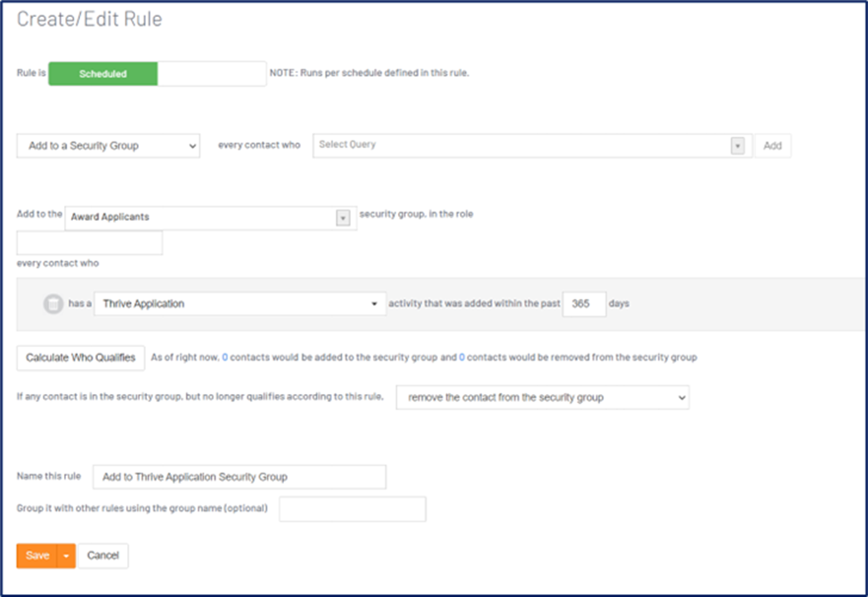Open the 0 contacts to be removed link
Screen dimensions: 868x597
462,358
